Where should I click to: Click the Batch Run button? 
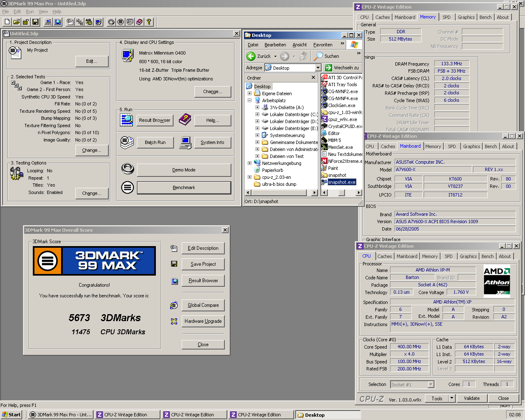click(x=155, y=142)
